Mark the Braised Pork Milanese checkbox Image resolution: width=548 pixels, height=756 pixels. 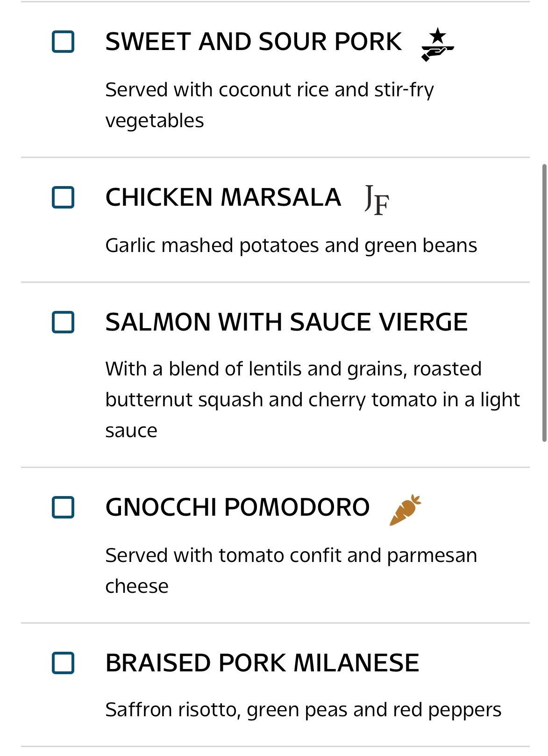click(63, 663)
